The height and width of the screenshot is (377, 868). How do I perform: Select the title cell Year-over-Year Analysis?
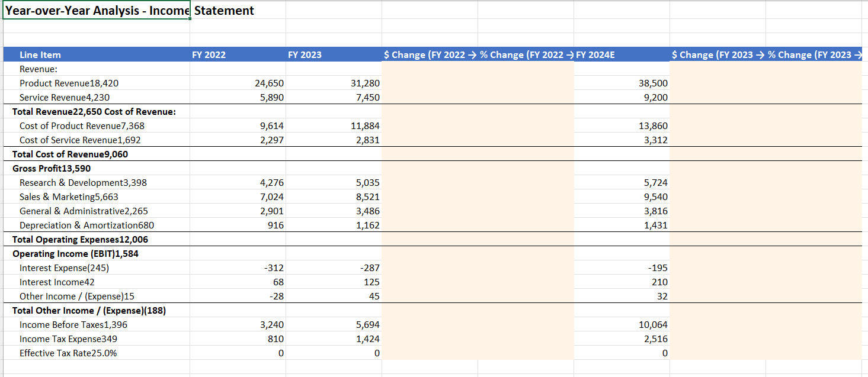[x=95, y=10]
